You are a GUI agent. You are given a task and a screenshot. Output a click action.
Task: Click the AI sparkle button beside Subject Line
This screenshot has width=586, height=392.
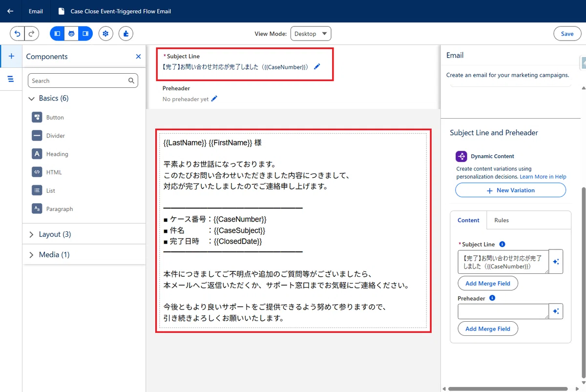556,262
